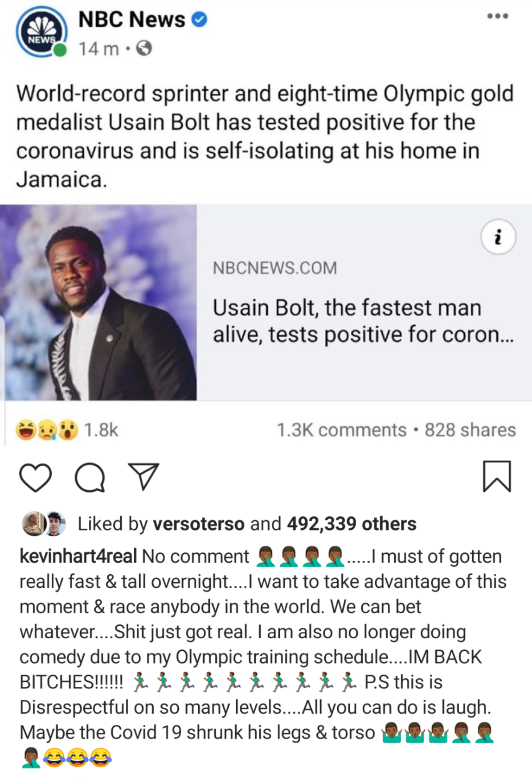Screen dimensions: 532x780
Task: Open comments via speech bubble icon
Action: coord(90,478)
